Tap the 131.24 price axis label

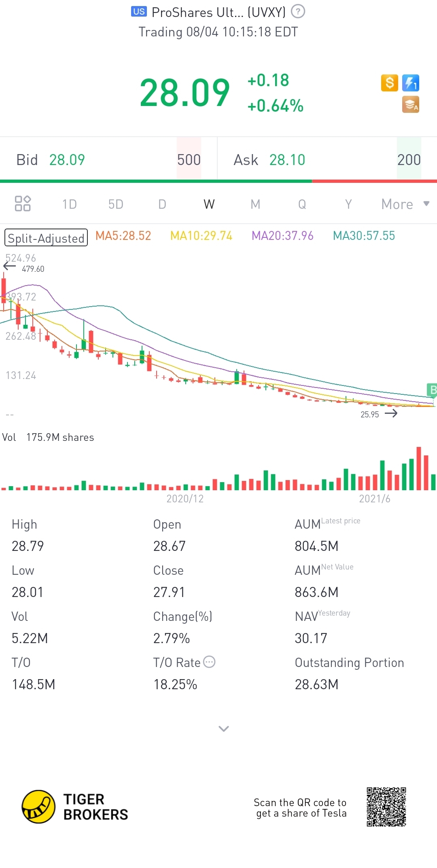pyautogui.click(x=21, y=375)
